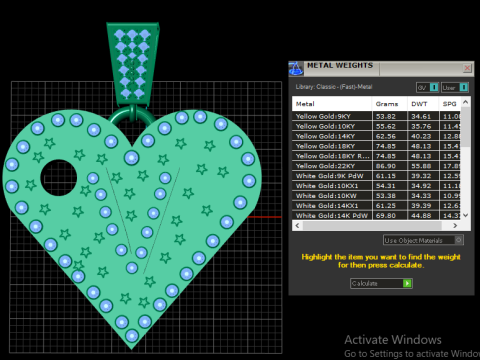Click the 86.90 grams value
Viewport: 480px width, 360px height.
click(x=386, y=166)
